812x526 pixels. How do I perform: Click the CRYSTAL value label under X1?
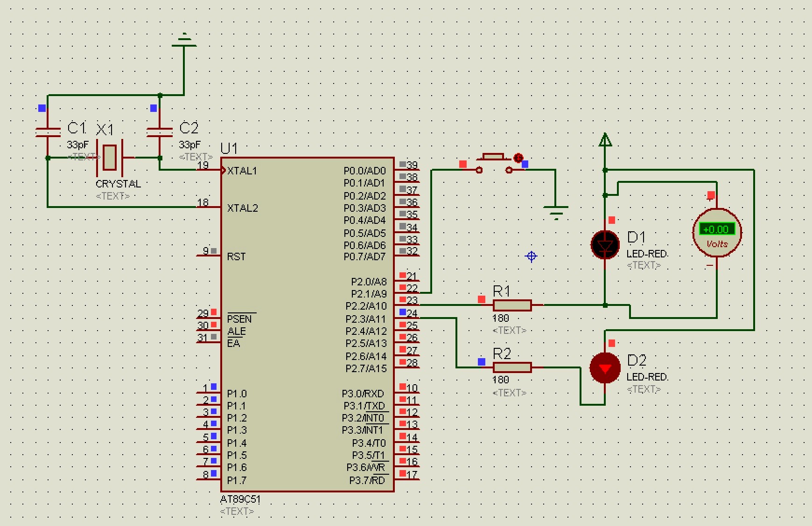118,184
